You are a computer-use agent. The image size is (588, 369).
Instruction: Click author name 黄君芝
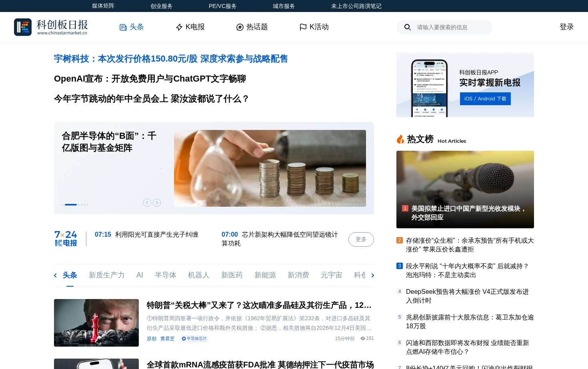tap(168, 339)
